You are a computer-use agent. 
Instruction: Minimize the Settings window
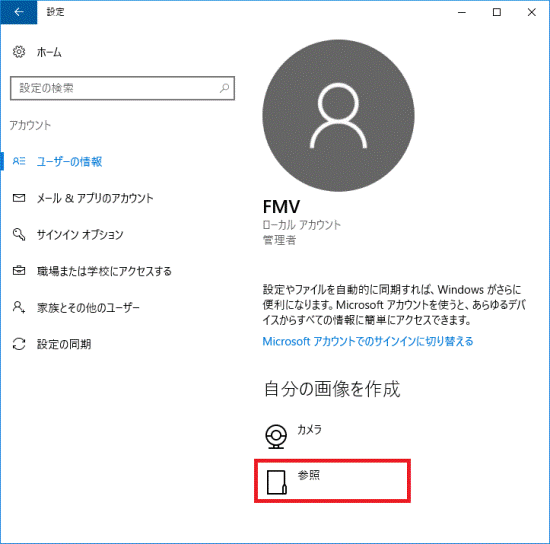click(462, 12)
